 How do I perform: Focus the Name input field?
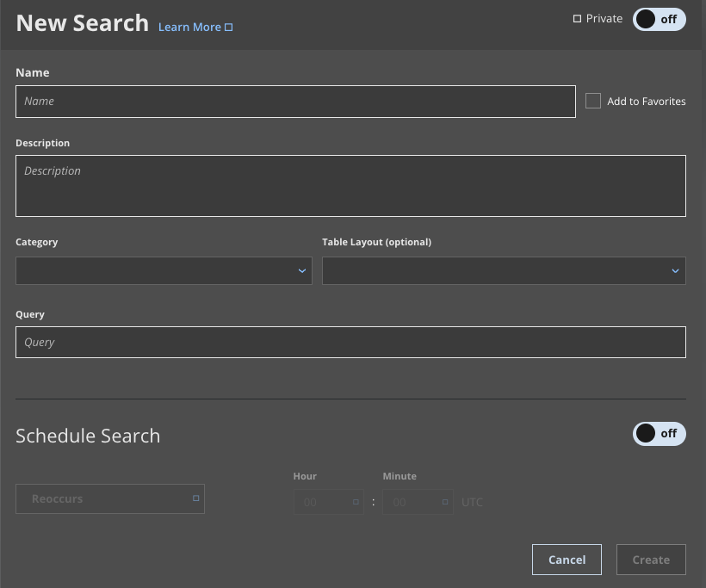pos(295,102)
